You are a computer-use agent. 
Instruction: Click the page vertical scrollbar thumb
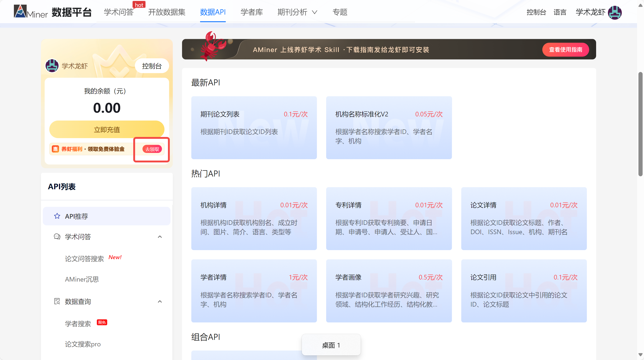coord(640,124)
